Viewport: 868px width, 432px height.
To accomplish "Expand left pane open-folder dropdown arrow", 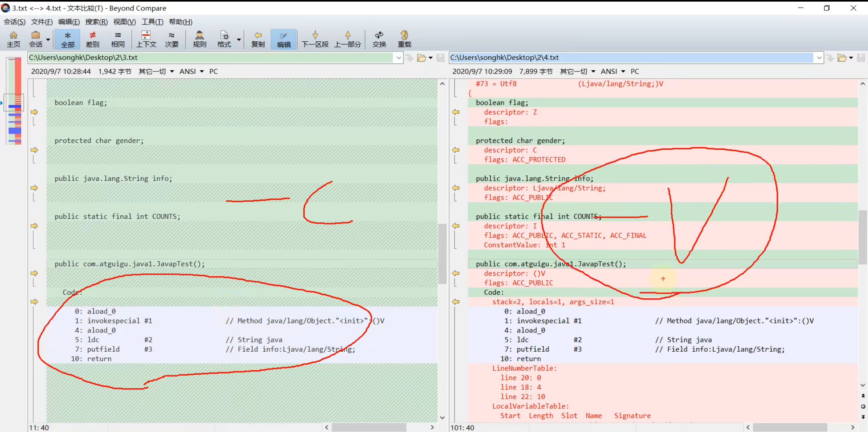I will pos(430,58).
